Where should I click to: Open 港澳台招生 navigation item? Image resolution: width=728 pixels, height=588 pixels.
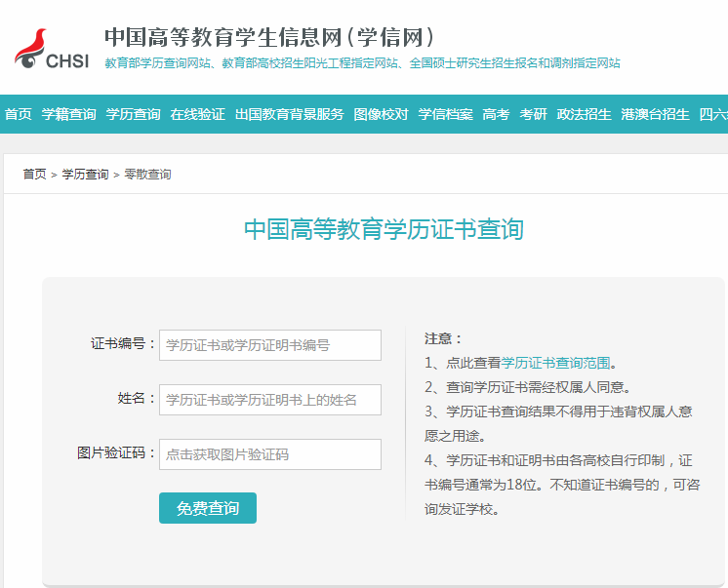pos(655,114)
